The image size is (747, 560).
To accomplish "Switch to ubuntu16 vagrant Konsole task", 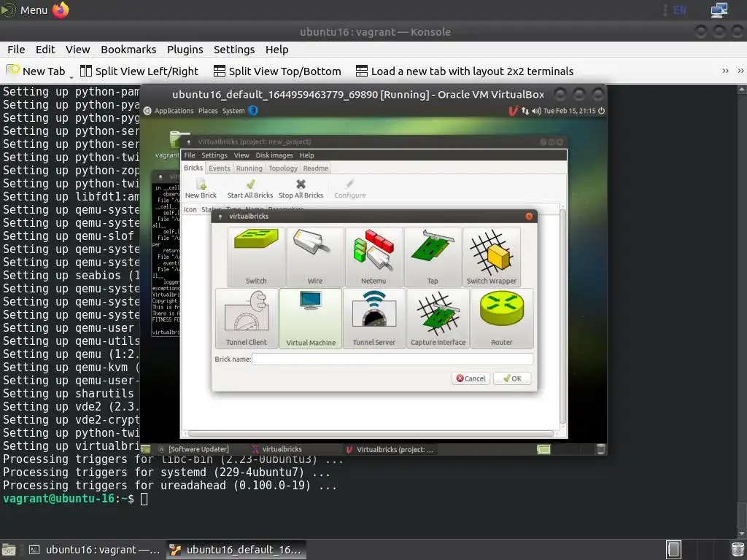I will (94, 550).
